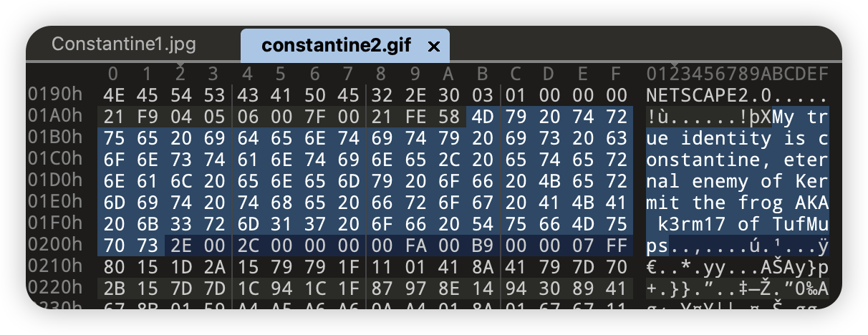Screen dimensions: 868x335
Task: Click hex byte 4E at row 0190h
Action: coord(113,95)
